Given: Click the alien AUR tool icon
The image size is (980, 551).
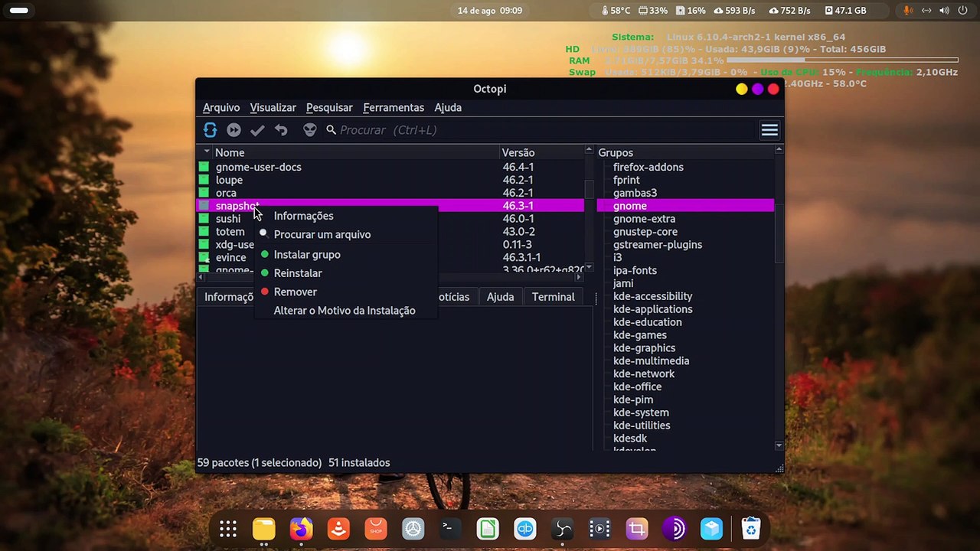Looking at the screenshot, I should point(309,130).
